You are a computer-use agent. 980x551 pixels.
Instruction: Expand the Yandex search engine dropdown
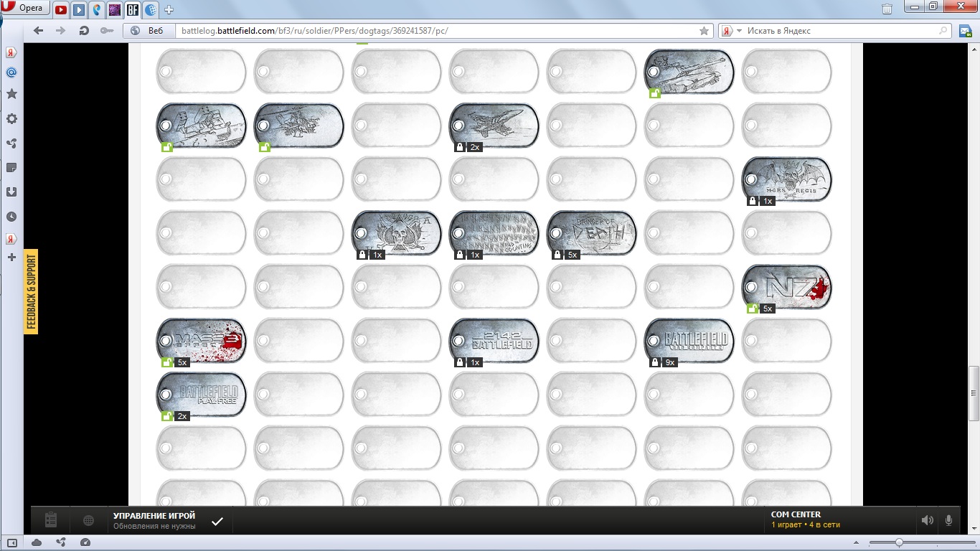point(731,31)
